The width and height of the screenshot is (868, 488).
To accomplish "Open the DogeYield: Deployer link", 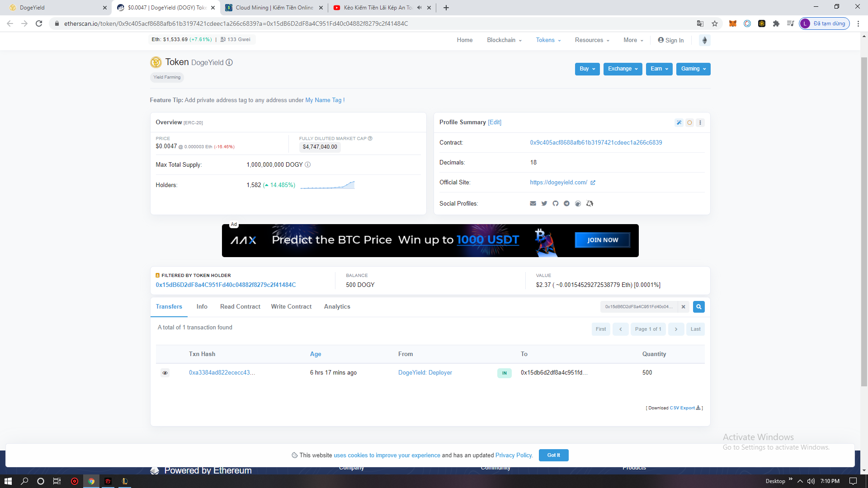I will (425, 373).
